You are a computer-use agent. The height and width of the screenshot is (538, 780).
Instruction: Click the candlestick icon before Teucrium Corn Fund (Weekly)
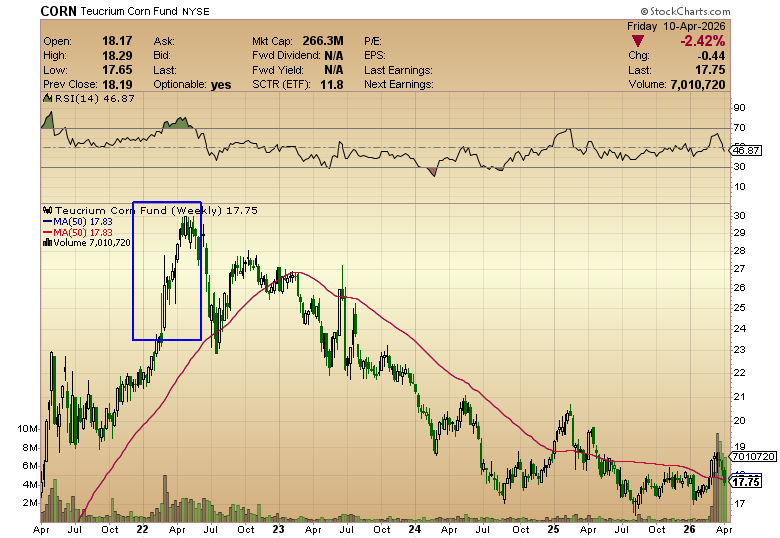tap(48, 210)
